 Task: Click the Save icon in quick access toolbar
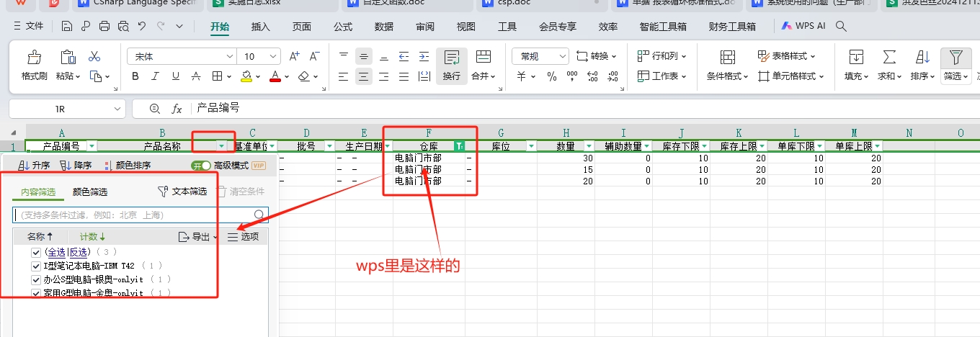pyautogui.click(x=67, y=27)
